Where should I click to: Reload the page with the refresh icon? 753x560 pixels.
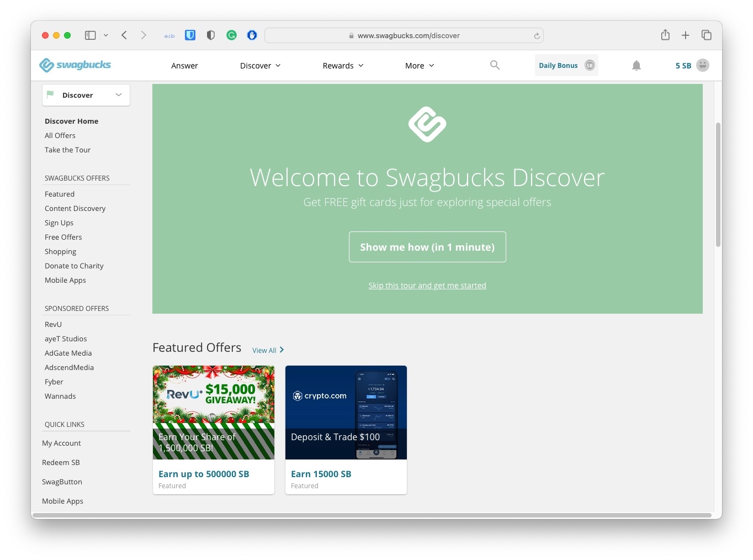point(537,36)
